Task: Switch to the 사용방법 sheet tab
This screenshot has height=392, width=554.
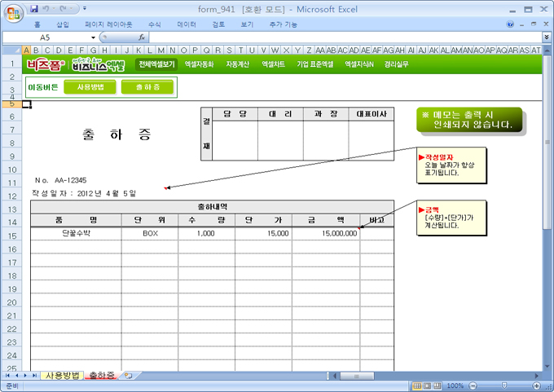Action: click(x=62, y=376)
